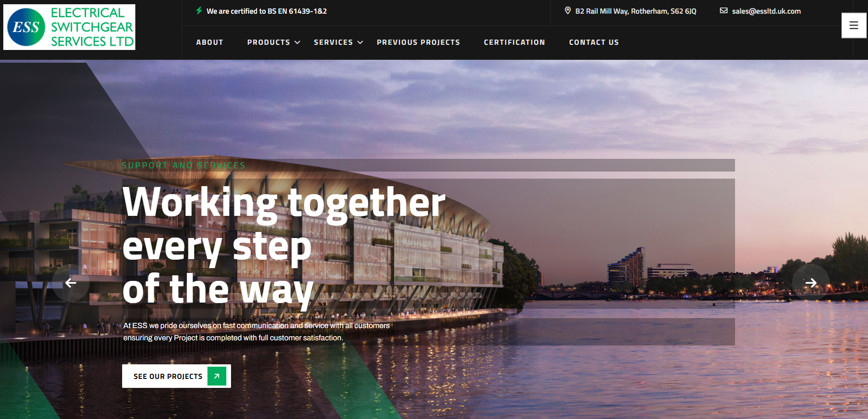Open Previous Projects page

pos(418,42)
